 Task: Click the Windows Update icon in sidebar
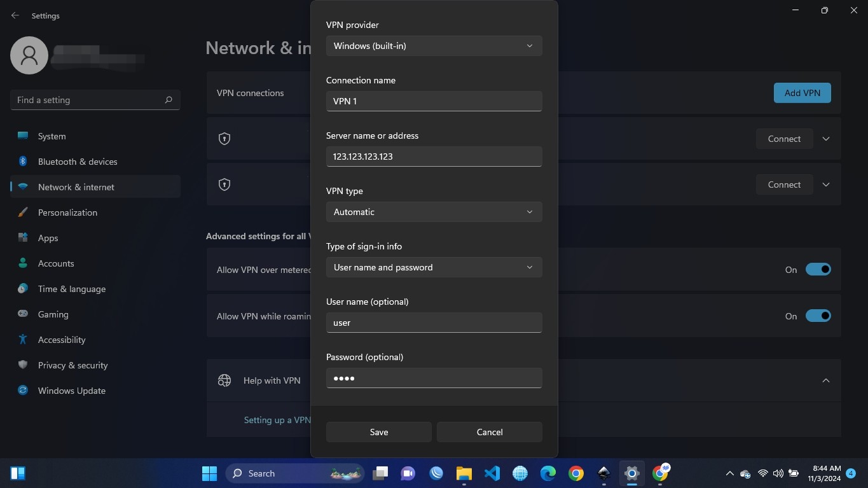[x=23, y=391]
